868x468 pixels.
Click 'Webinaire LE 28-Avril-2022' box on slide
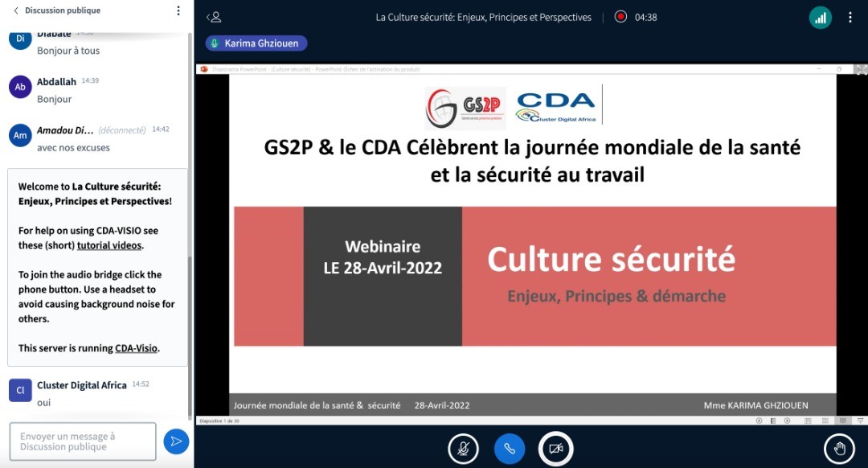pyautogui.click(x=383, y=277)
